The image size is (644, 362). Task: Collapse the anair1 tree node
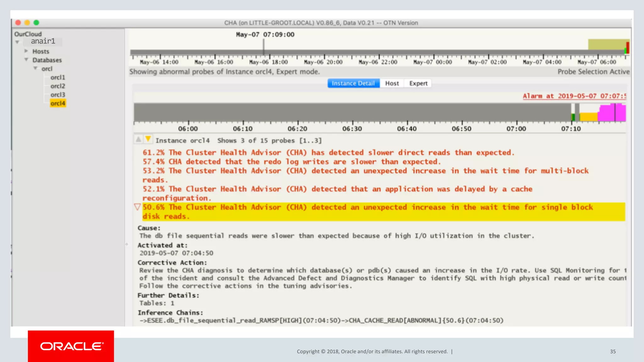pos(17,42)
